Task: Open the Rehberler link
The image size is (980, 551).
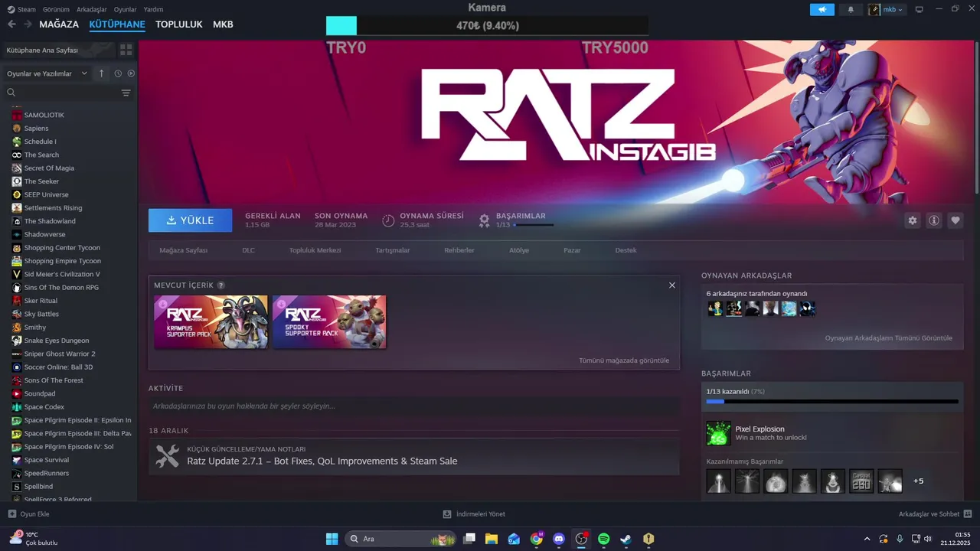Action: coord(459,250)
